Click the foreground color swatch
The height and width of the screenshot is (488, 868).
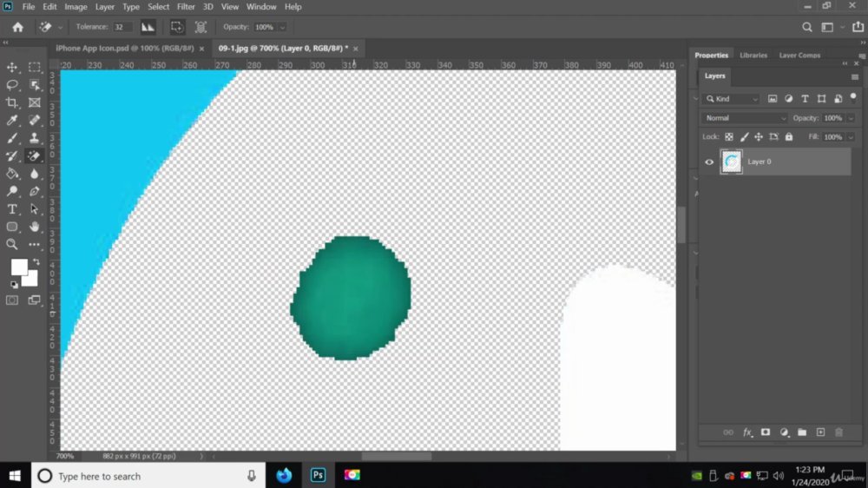coord(19,267)
